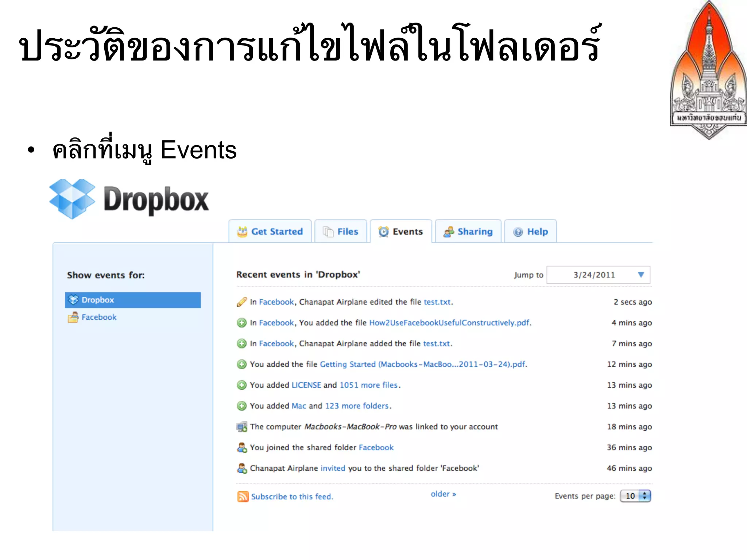Open the Getting Started pdf file link

(423, 364)
